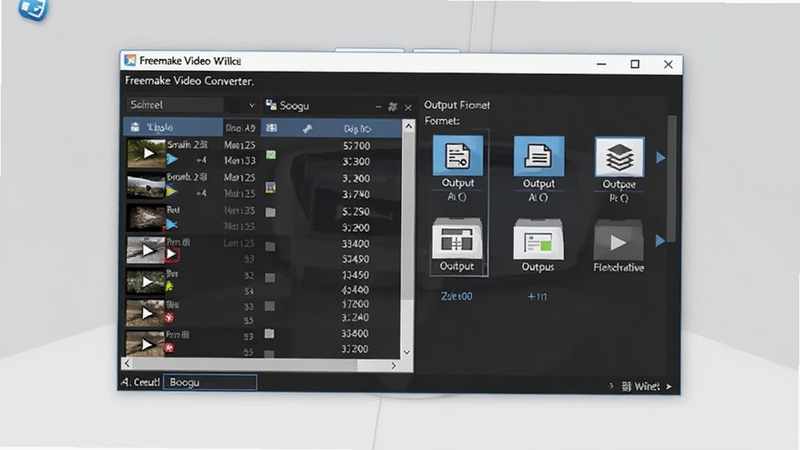
Task: Click the Output Format panel's vertical scrollbar
Action: 672,179
